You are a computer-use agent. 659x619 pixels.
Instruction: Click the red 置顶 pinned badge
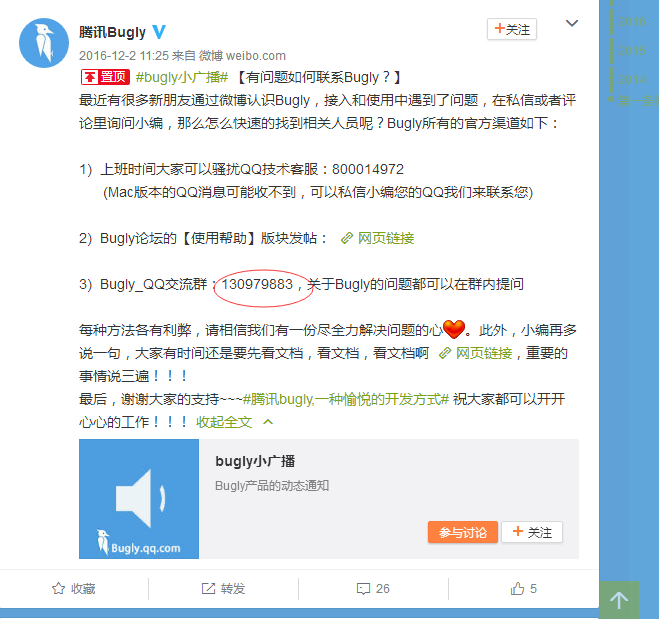click(x=105, y=77)
